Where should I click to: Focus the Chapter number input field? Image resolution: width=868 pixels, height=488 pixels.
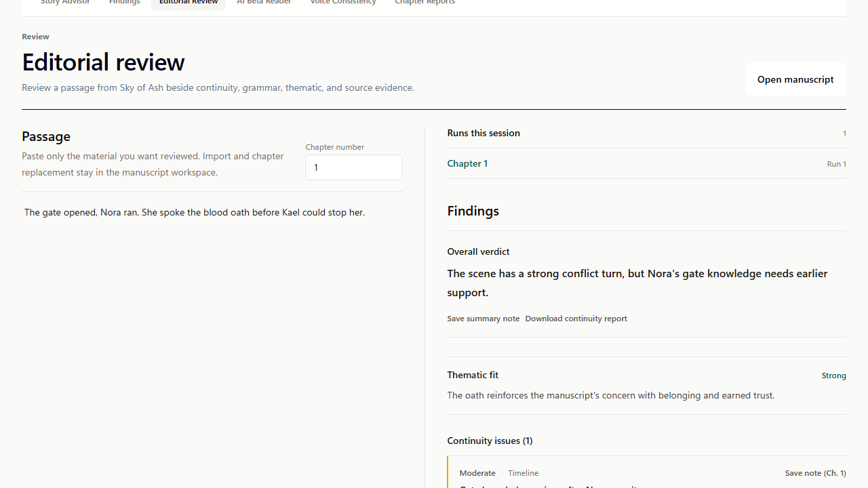pos(354,167)
